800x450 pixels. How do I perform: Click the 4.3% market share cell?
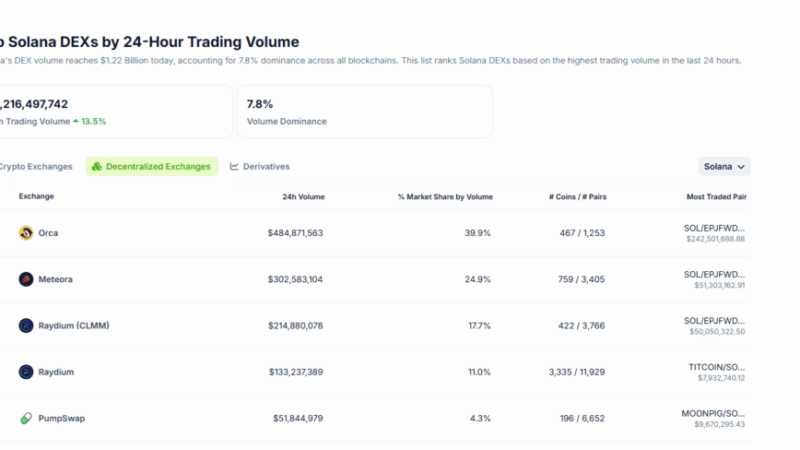(x=480, y=418)
